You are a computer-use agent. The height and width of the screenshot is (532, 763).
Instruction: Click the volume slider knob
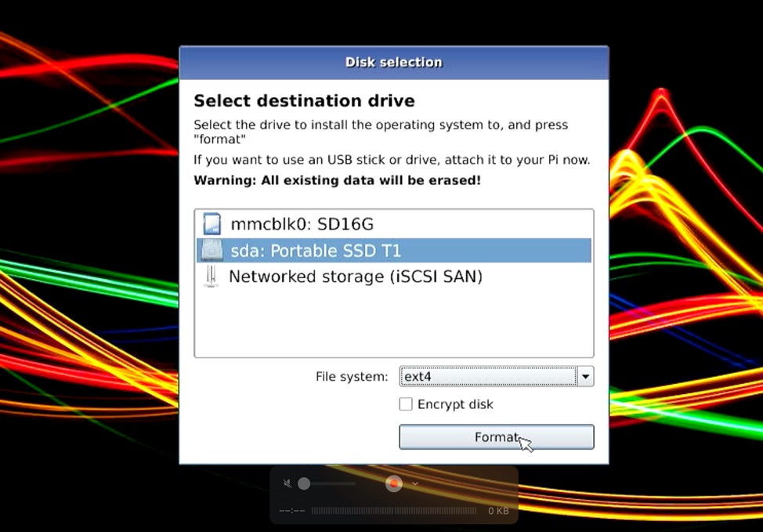(304, 484)
